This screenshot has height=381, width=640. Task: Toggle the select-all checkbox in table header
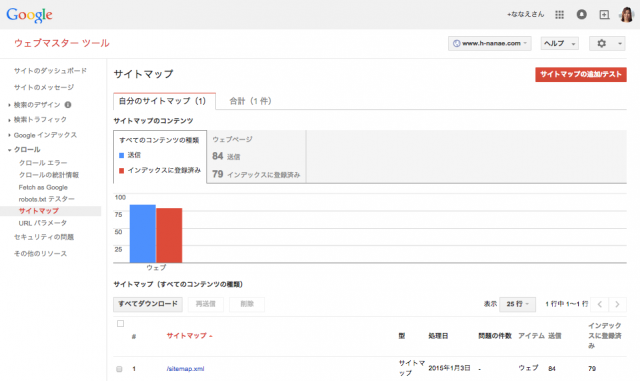coord(120,323)
